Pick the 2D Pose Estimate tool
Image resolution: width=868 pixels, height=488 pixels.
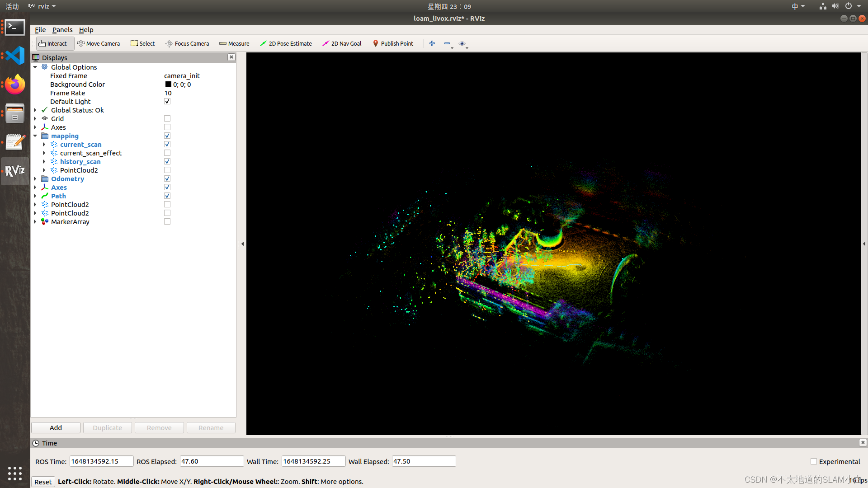click(x=286, y=43)
